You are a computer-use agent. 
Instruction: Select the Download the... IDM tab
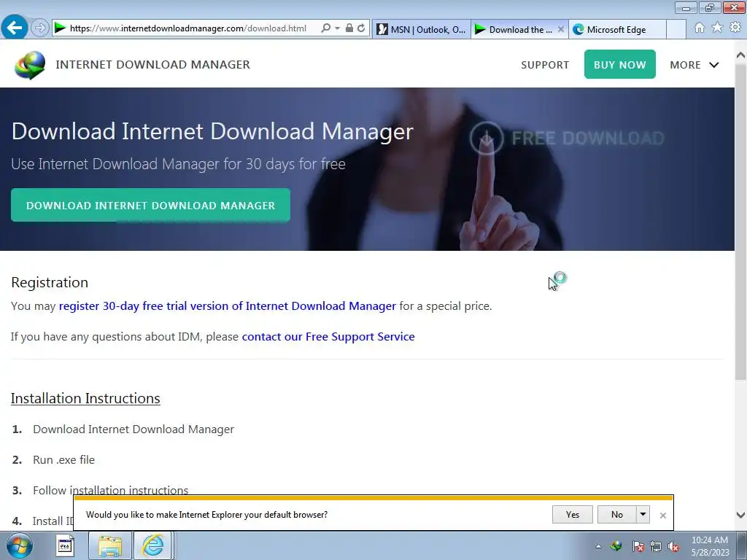[514, 29]
